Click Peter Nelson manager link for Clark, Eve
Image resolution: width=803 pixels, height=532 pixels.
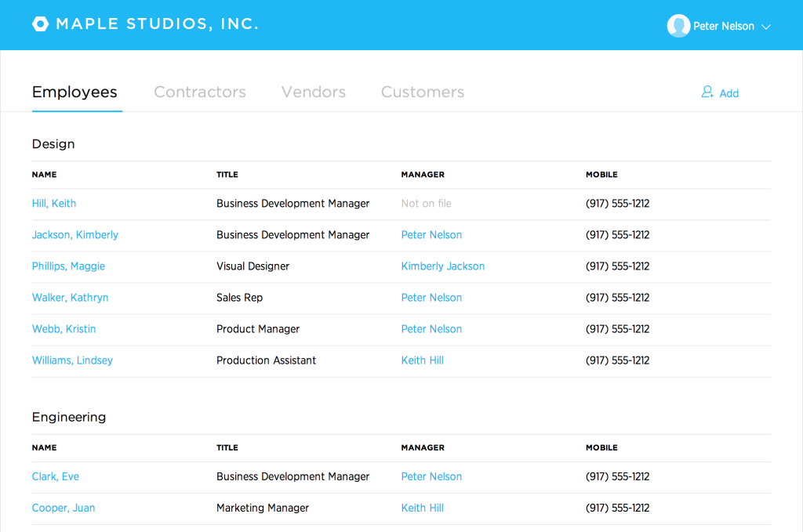point(431,476)
